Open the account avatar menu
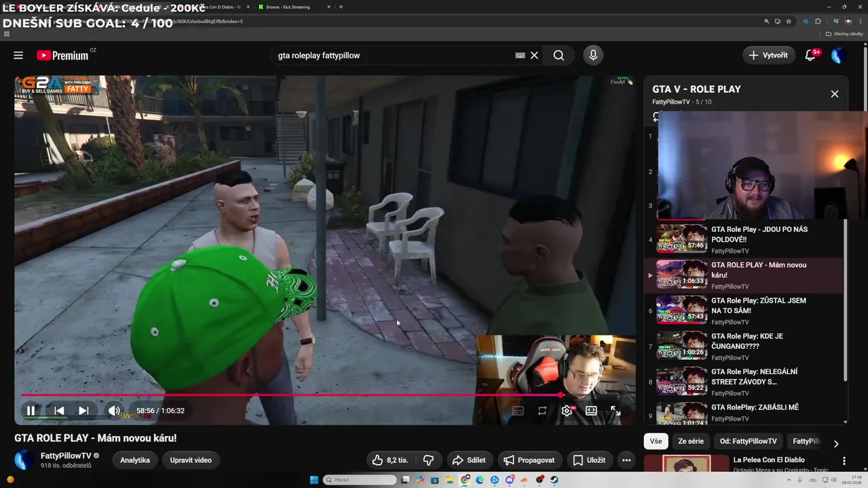The image size is (868, 488). coord(839,56)
